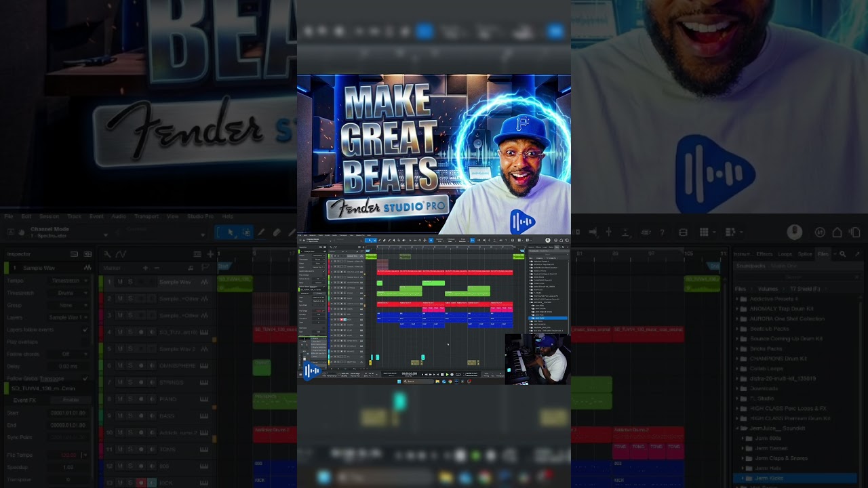
Task: Open the wrench track options in the enlarged backdrop
Action: [107, 254]
